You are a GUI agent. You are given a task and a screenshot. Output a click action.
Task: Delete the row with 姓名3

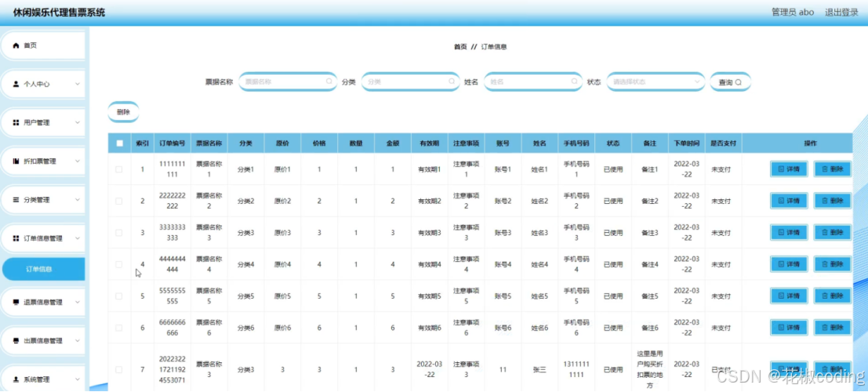click(832, 233)
